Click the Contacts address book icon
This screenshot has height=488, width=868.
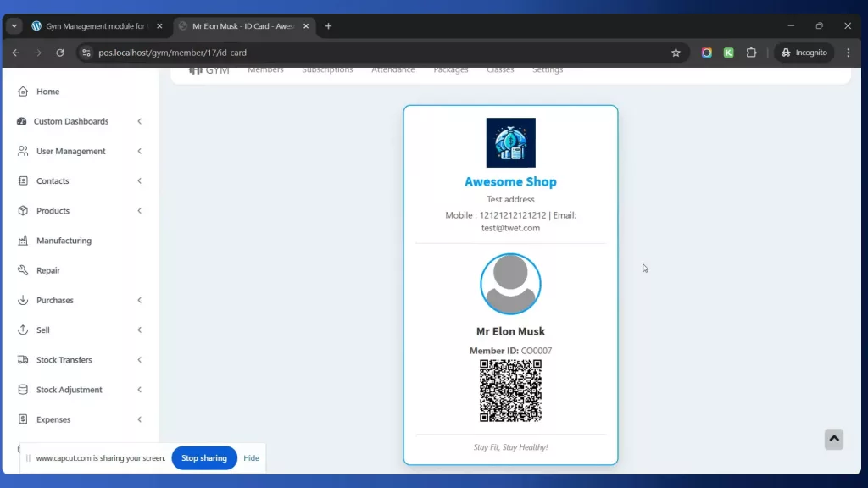point(23,181)
